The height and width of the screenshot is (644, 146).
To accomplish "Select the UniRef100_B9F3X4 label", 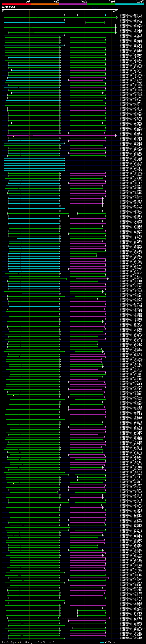I will pyautogui.click(x=131, y=158).
